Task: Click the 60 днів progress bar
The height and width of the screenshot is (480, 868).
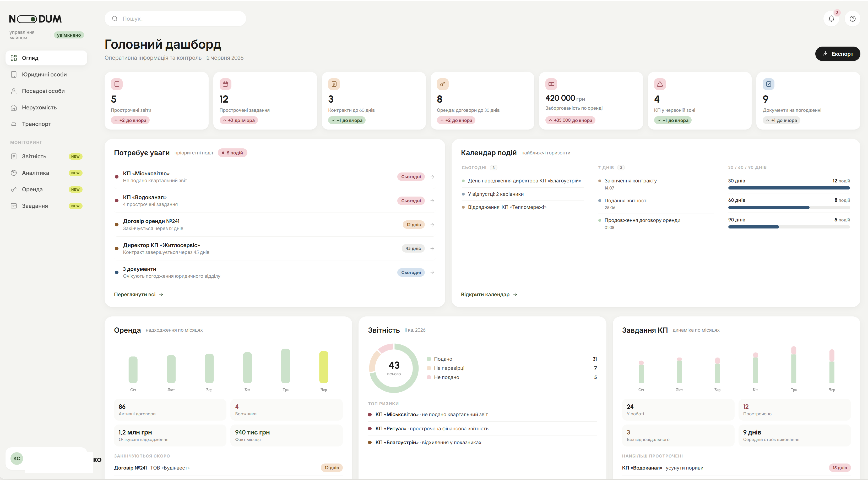Action: [789, 208]
